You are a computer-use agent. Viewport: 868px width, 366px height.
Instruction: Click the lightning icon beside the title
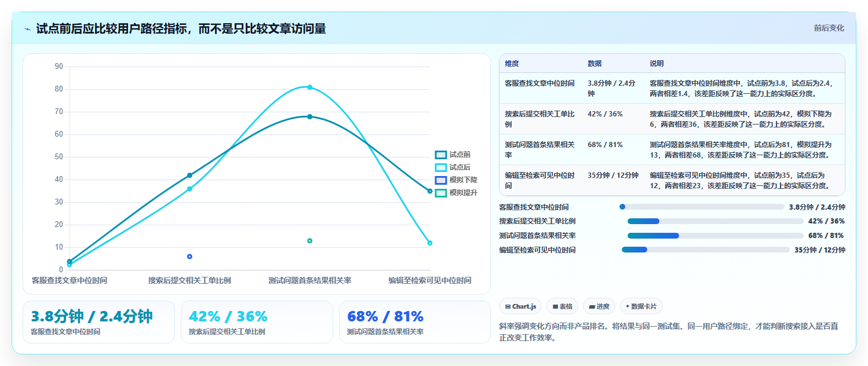[x=27, y=29]
